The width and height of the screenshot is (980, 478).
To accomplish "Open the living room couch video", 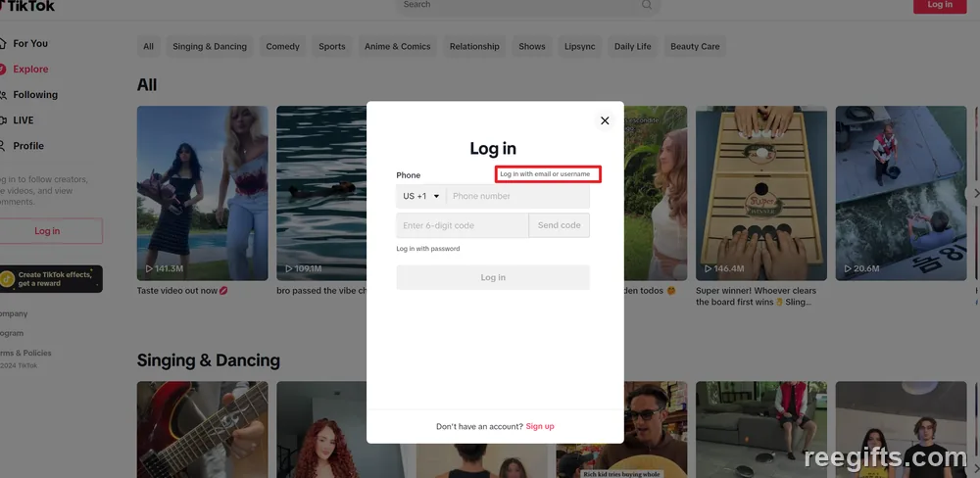I will (761, 430).
